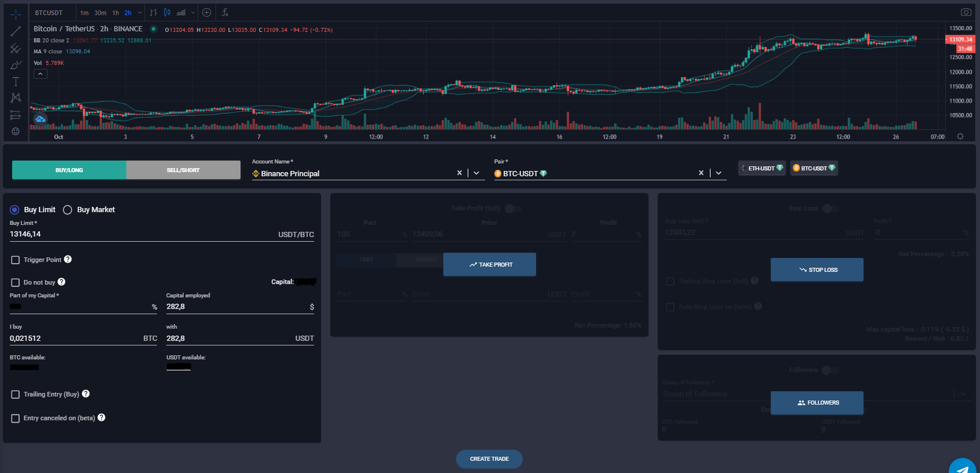Switch chart to candlestick style icon

(167, 12)
